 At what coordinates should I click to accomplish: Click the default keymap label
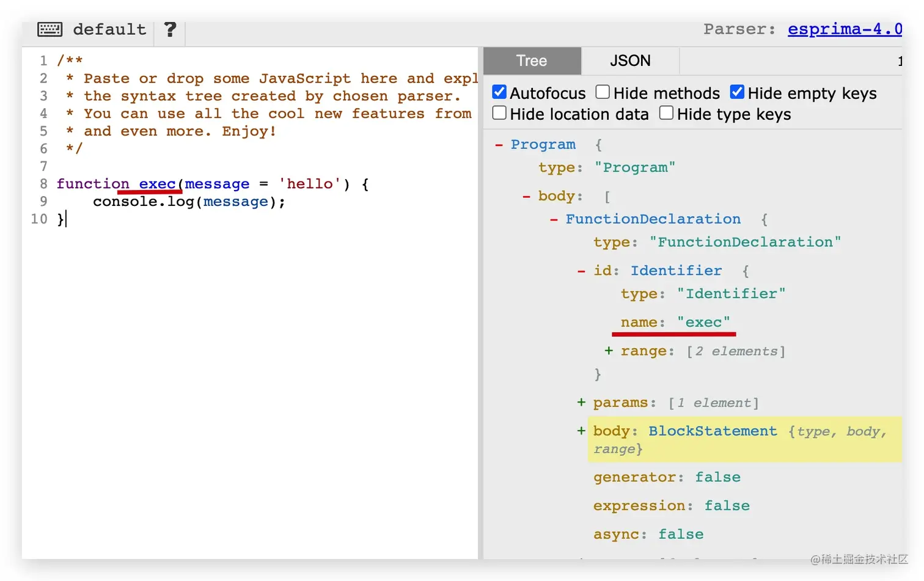coord(110,29)
